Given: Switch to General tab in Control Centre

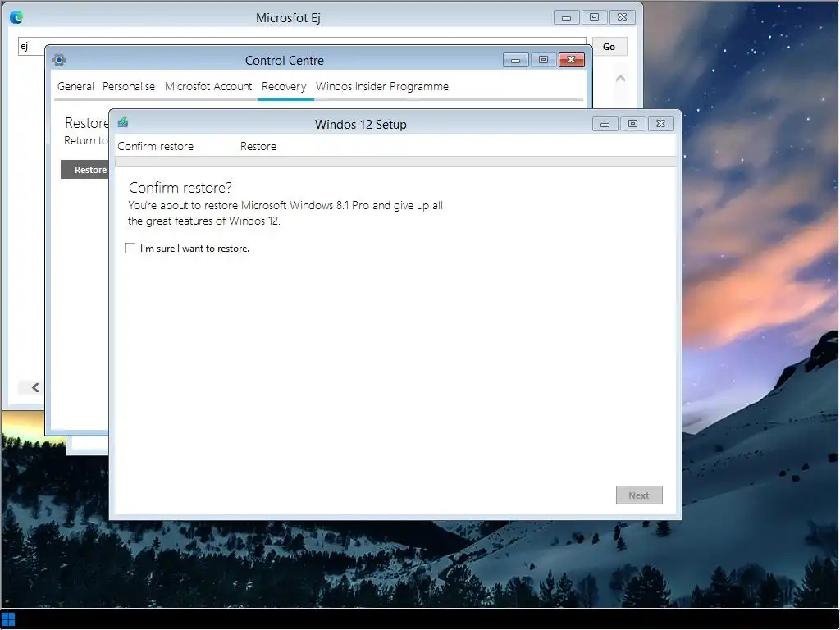Looking at the screenshot, I should [x=75, y=86].
